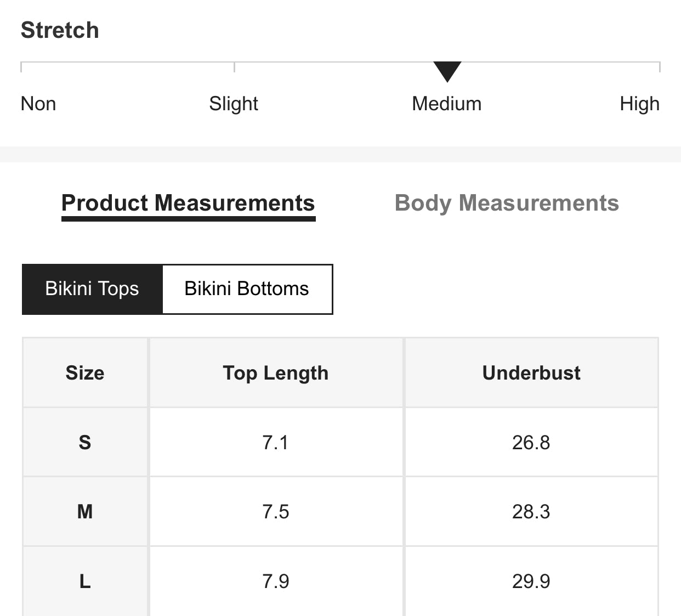
Task: Click the Non stretch level label
Action: 38,103
